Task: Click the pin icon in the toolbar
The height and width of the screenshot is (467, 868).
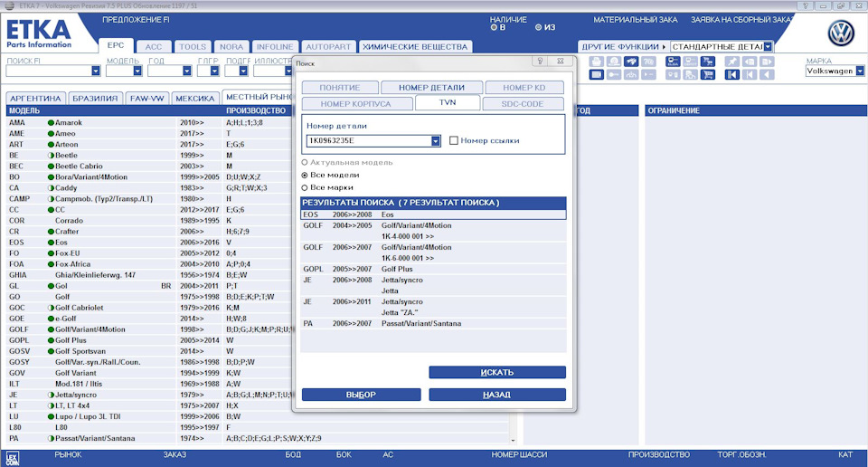Action: tap(732, 62)
